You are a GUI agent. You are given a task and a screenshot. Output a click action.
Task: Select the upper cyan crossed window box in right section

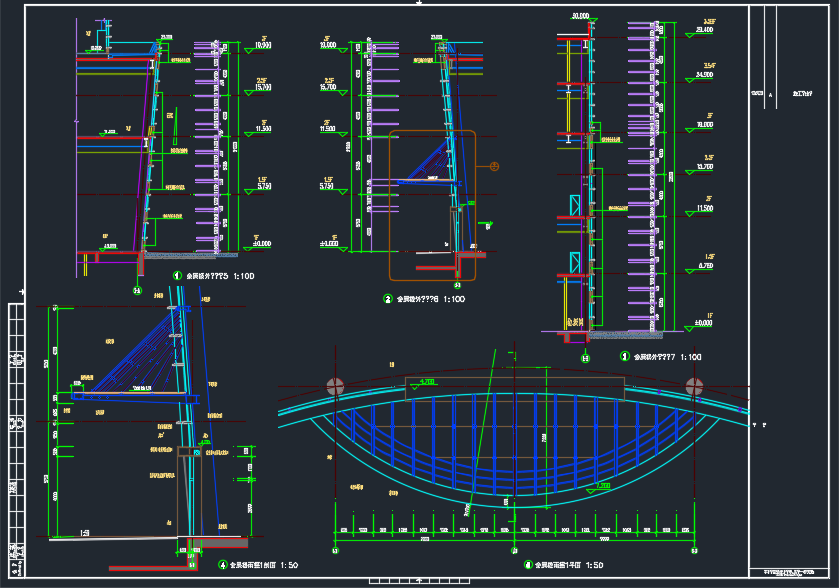[574, 206]
